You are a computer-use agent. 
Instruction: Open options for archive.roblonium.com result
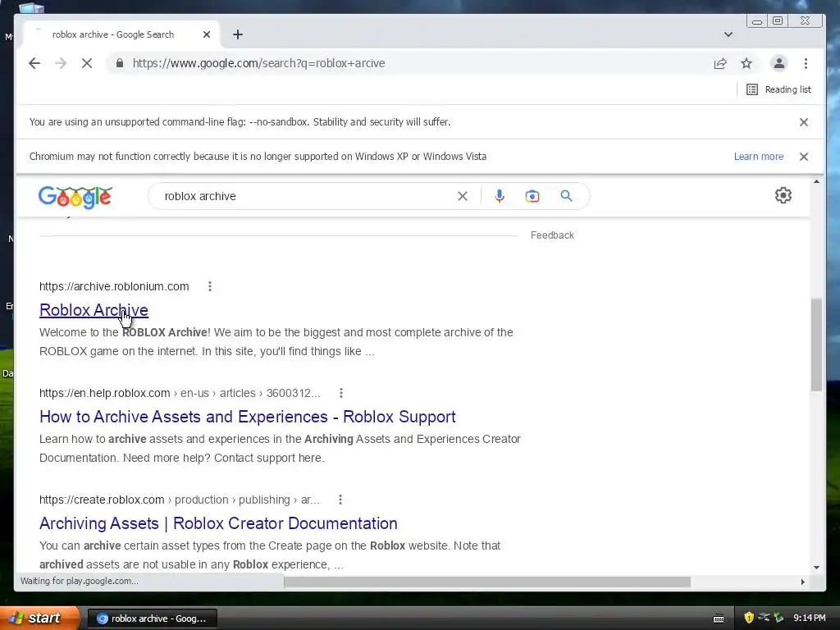tap(210, 286)
